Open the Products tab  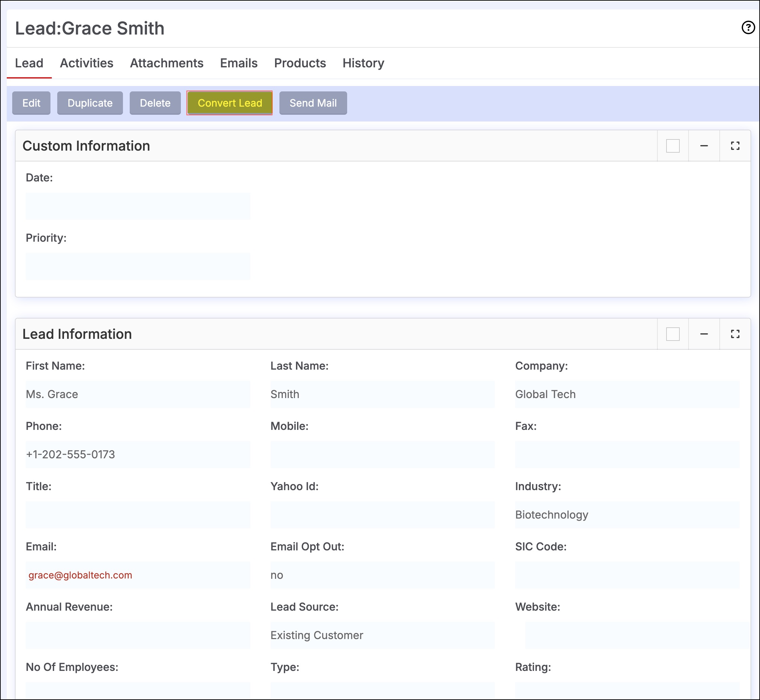click(300, 63)
